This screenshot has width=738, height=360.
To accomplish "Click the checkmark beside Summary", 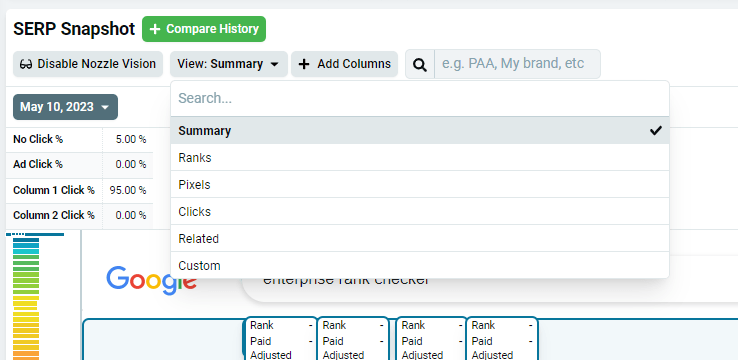I will point(656,131).
